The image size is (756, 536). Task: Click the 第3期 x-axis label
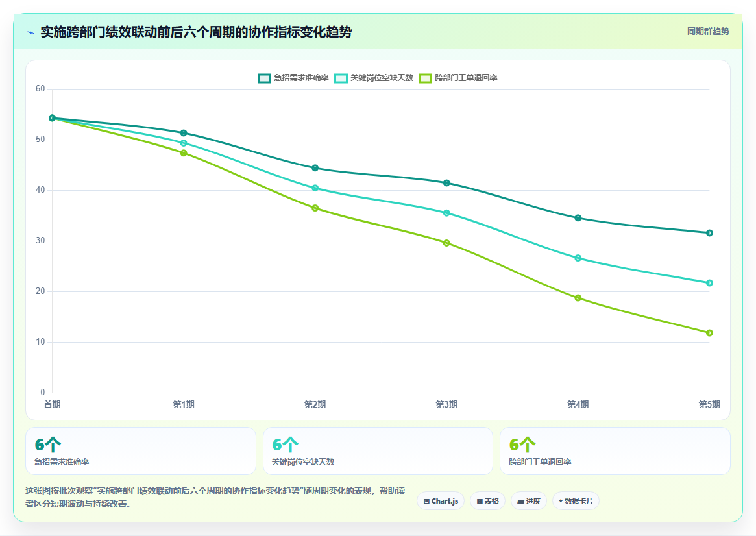pyautogui.click(x=446, y=404)
